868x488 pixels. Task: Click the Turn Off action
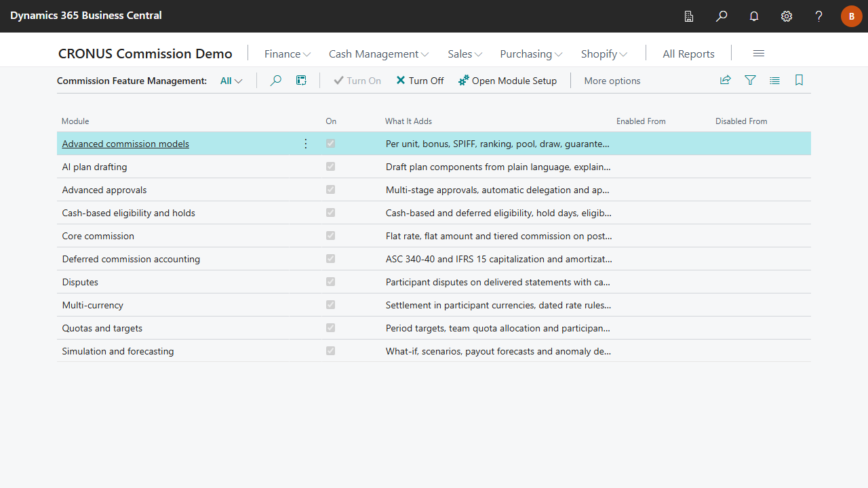(420, 81)
